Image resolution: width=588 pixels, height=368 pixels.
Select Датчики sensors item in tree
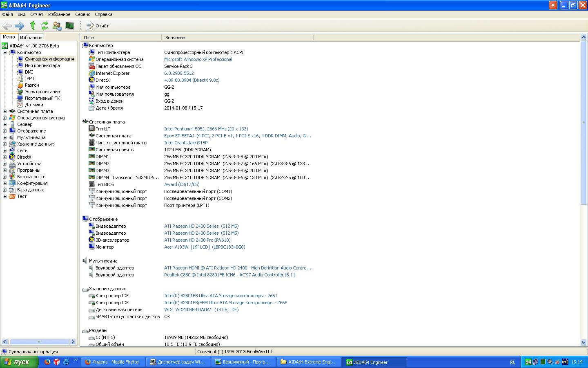pos(34,105)
